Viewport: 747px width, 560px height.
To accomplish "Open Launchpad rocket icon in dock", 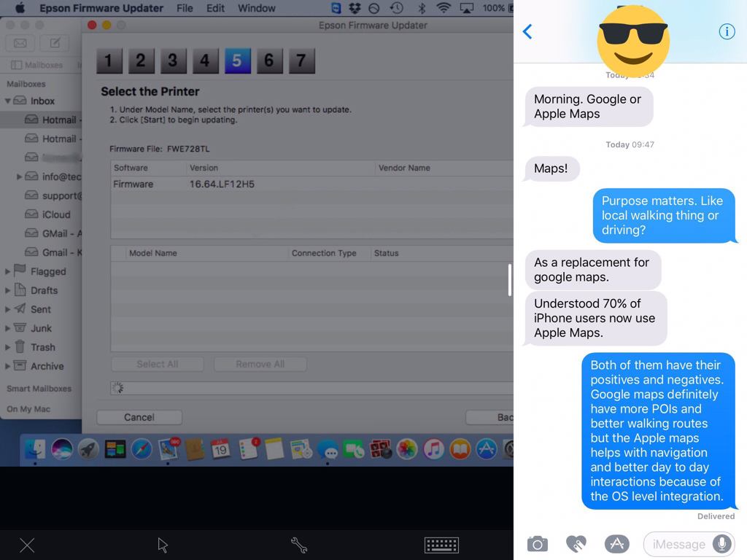I will [x=88, y=448].
